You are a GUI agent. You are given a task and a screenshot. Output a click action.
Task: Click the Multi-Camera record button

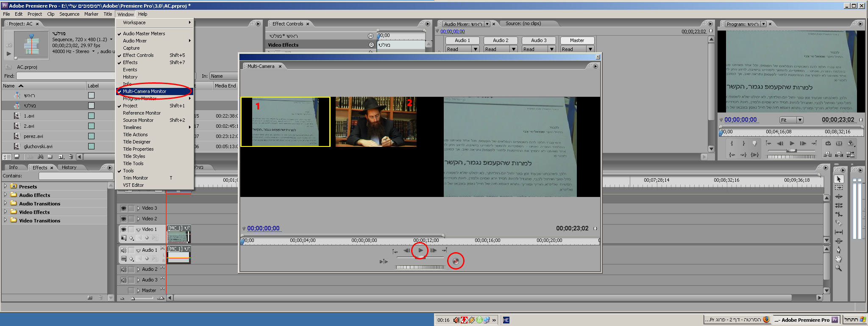click(456, 261)
